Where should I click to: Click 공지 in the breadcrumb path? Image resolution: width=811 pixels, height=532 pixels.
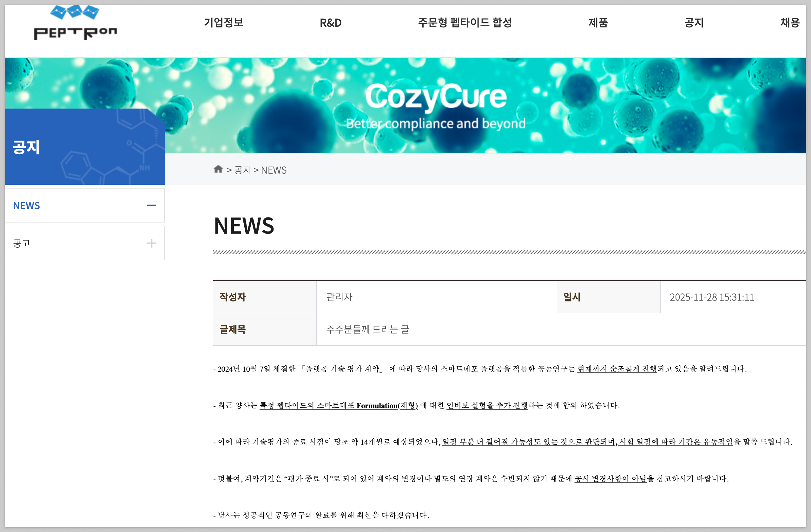(x=243, y=170)
